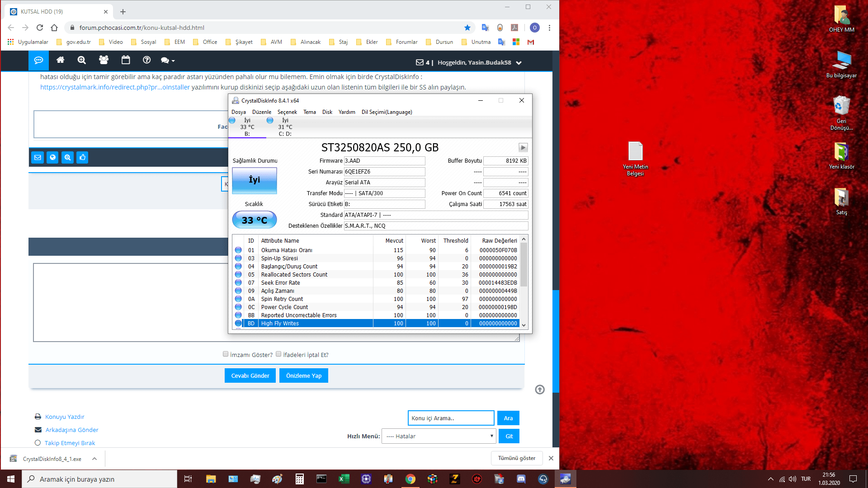Open the forum members icon
The height and width of the screenshot is (488, 868).
coord(104,60)
